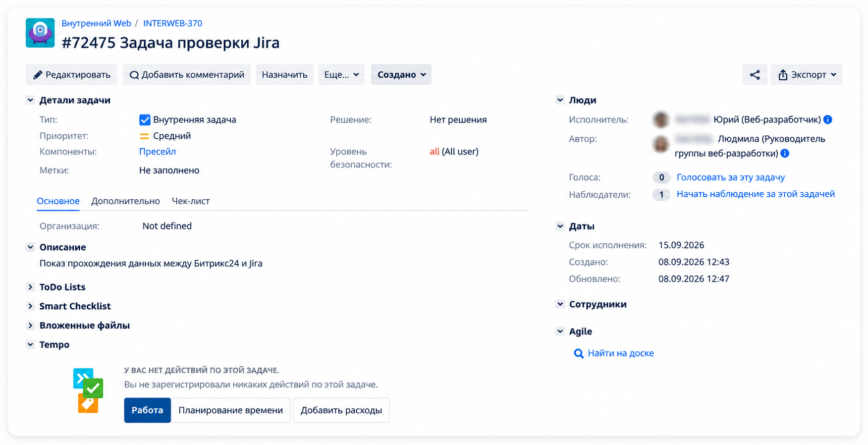
Task: Expand the ToDo Lists section
Action: (x=30, y=287)
